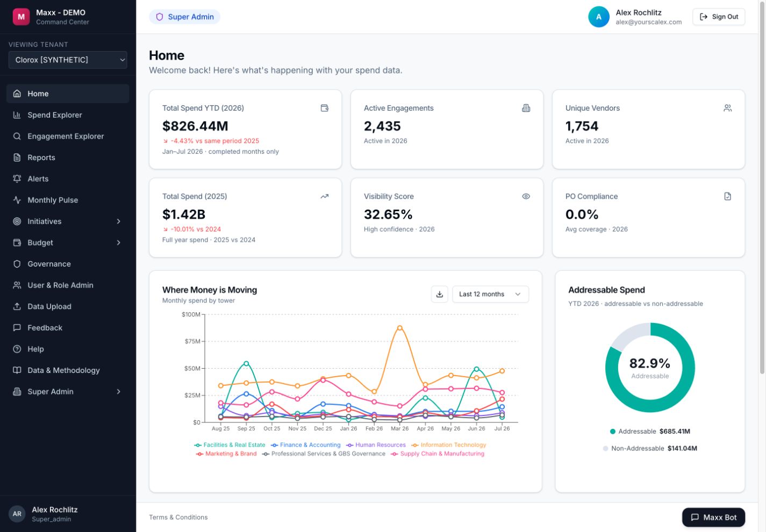Viewport: 766px width, 532px height.
Task: Toggle Finance & Accounting legend series
Action: [306, 445]
